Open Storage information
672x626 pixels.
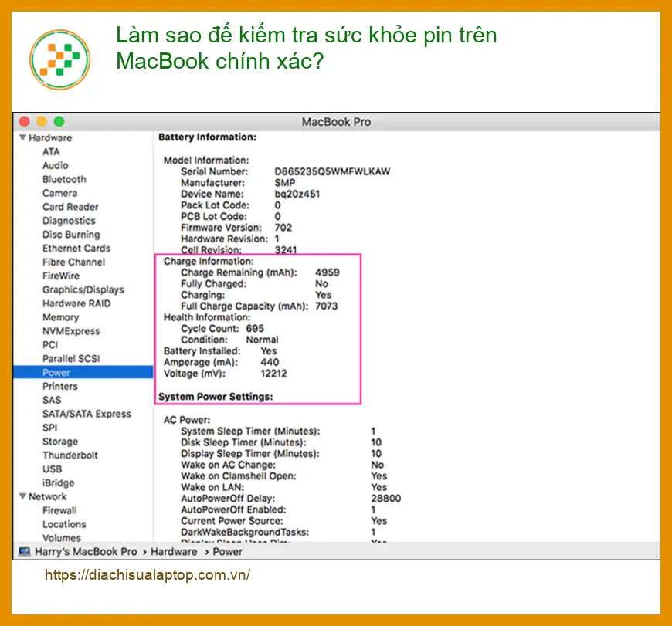click(60, 442)
